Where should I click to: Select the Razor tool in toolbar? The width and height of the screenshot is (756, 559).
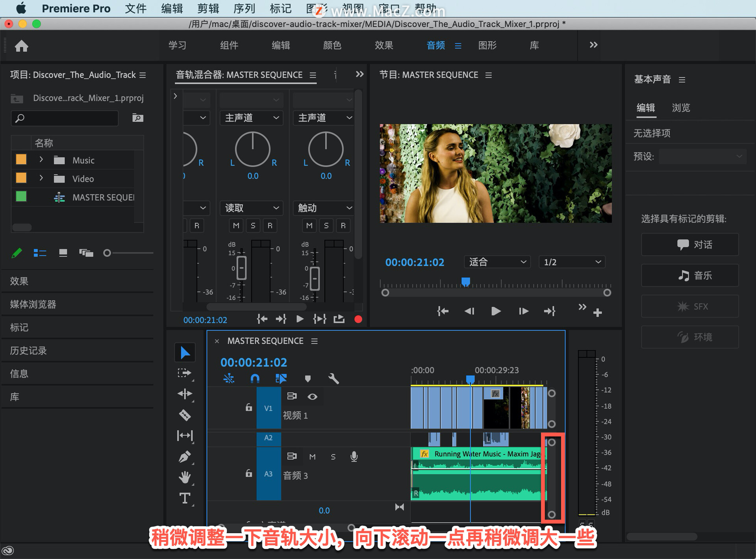[x=185, y=415]
